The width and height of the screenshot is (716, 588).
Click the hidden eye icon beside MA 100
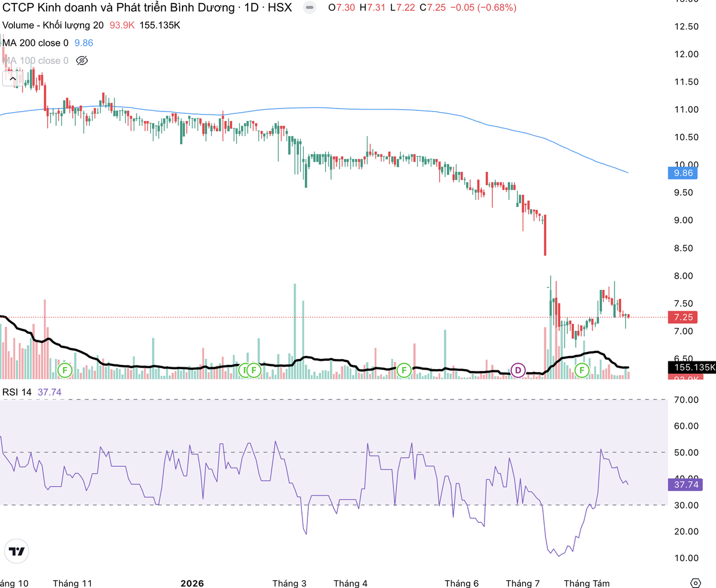(x=82, y=60)
